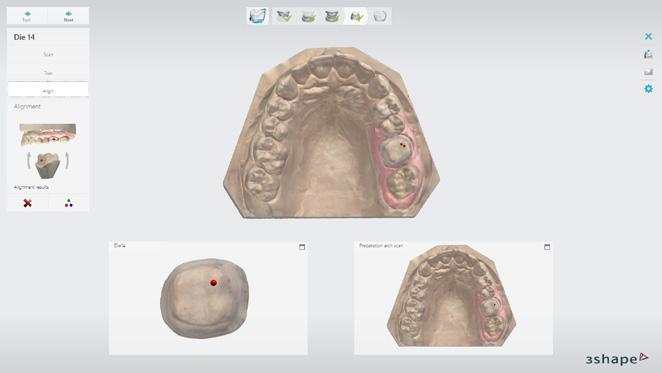
Task: Click the 'Preparation arch scan' pane title
Action: tap(381, 245)
